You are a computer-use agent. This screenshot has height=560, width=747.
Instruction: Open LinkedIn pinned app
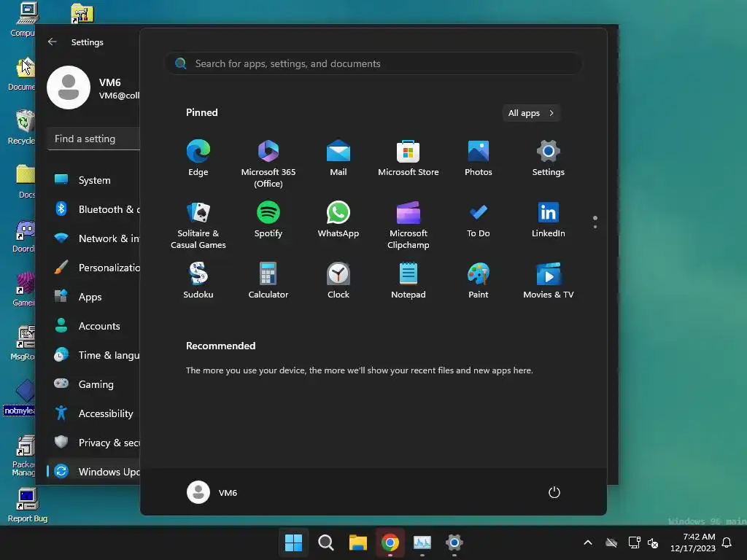[x=549, y=219]
